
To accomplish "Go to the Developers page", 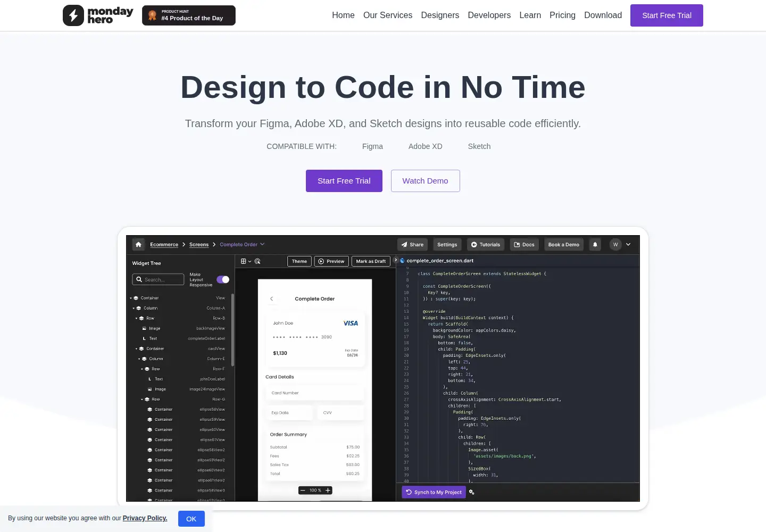I will [x=489, y=15].
